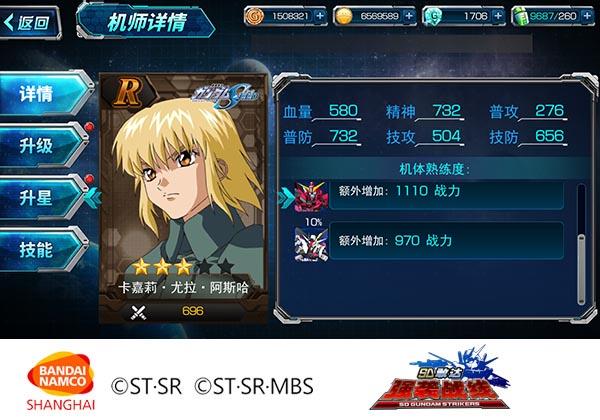Go back using 返回 button
The width and height of the screenshot is (600, 420).
pos(29,23)
